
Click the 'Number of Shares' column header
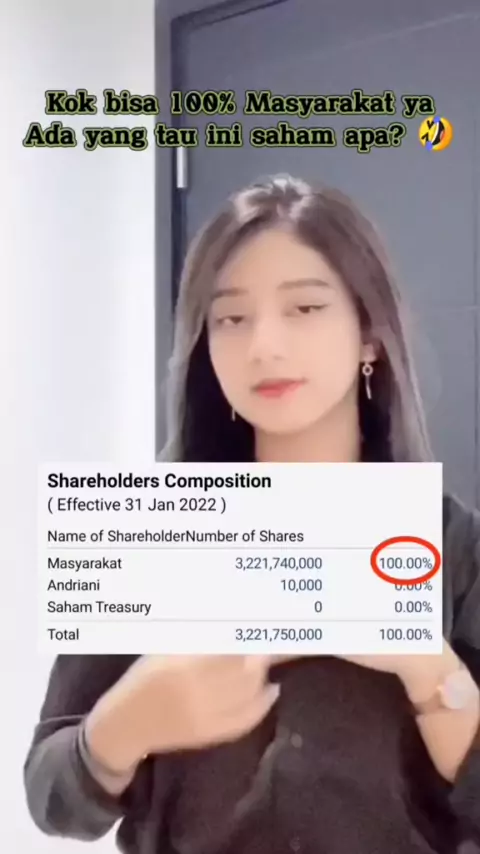(245, 536)
